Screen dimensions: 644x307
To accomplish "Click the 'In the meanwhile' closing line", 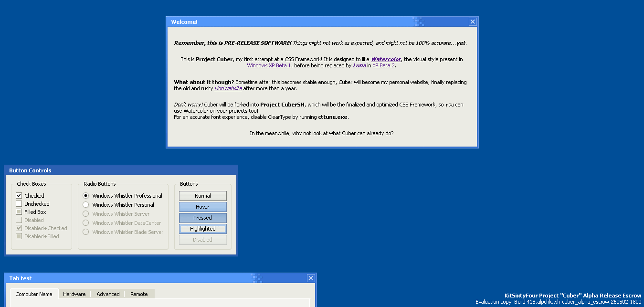I will 322,133.
